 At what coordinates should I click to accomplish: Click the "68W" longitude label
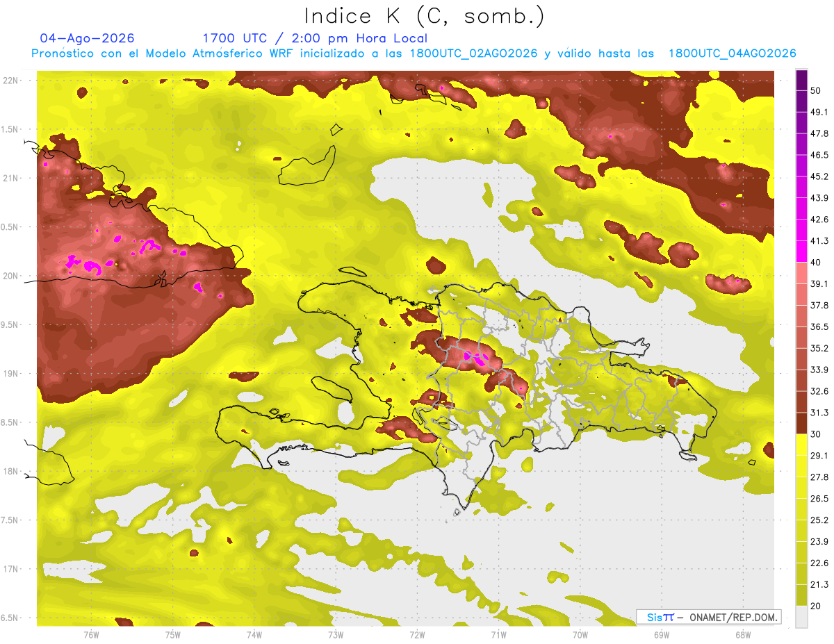pos(743,634)
